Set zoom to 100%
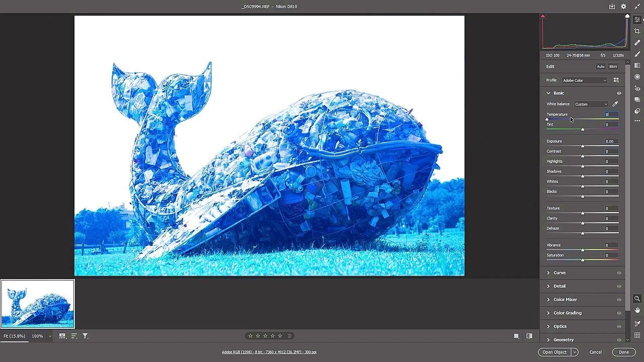 point(37,336)
